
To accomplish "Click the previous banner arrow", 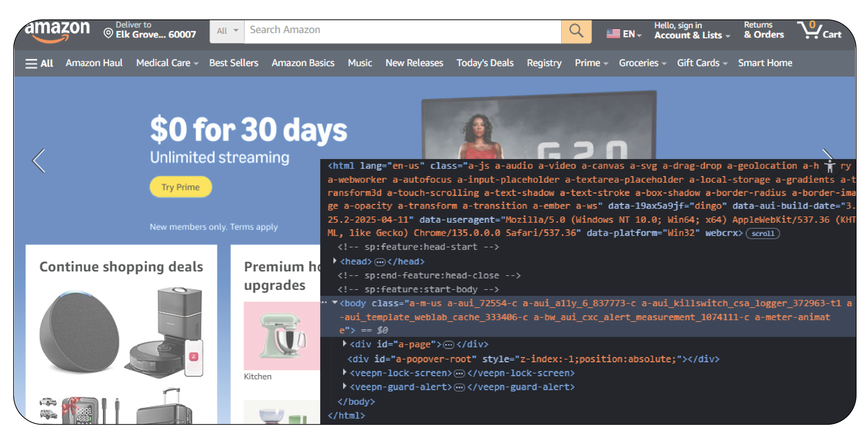I will (39, 161).
